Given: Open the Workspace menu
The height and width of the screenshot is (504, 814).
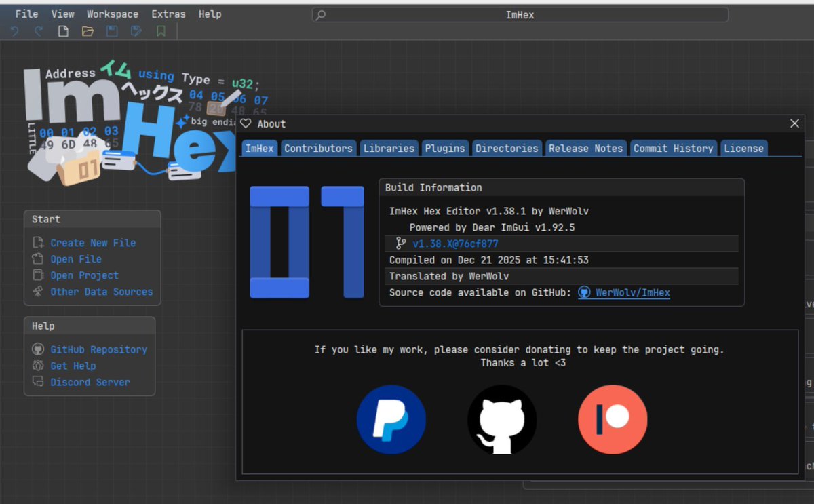Looking at the screenshot, I should click(x=113, y=14).
